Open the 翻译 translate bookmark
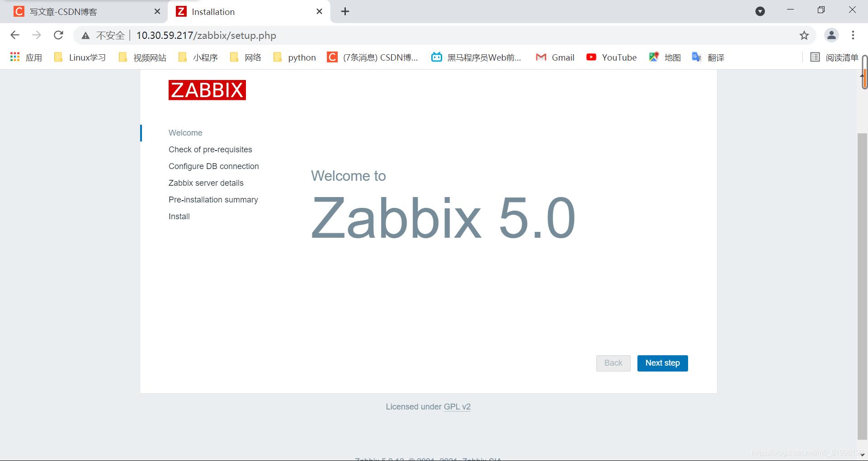Viewport: 868px width, 461px height. tap(708, 57)
